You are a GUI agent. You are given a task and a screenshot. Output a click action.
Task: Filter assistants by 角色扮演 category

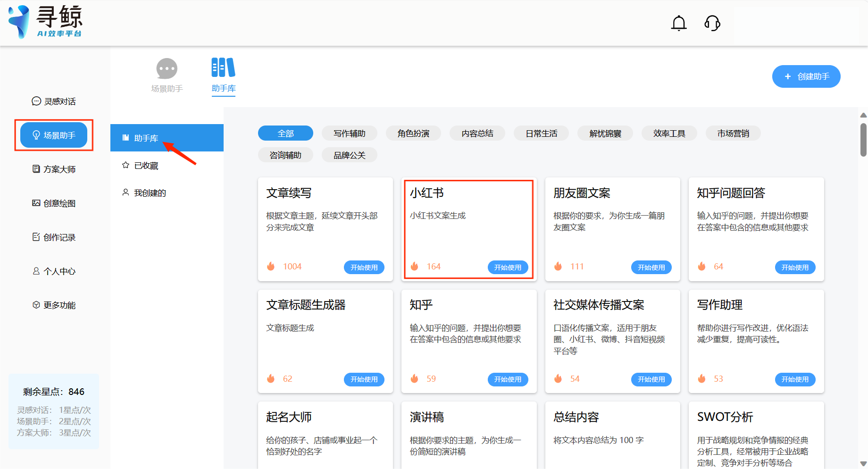tap(413, 134)
